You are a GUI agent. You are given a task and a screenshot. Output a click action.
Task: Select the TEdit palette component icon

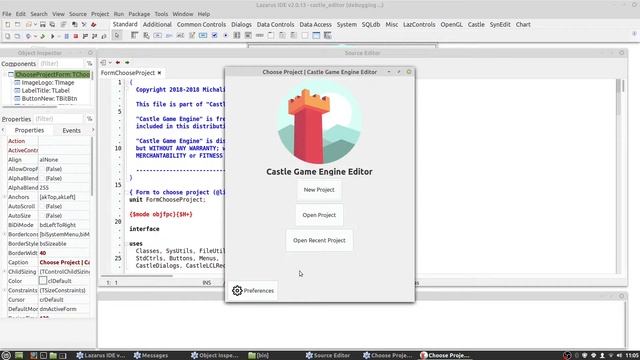(x=180, y=36)
